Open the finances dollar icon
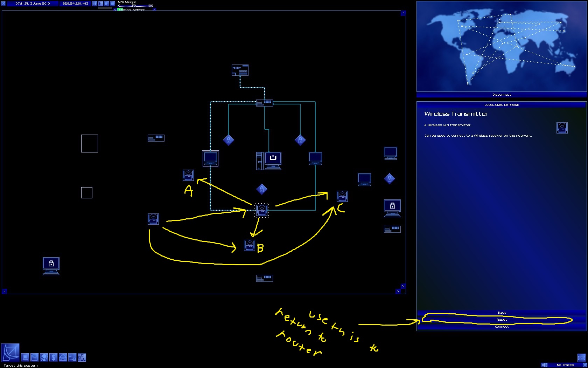 click(54, 357)
